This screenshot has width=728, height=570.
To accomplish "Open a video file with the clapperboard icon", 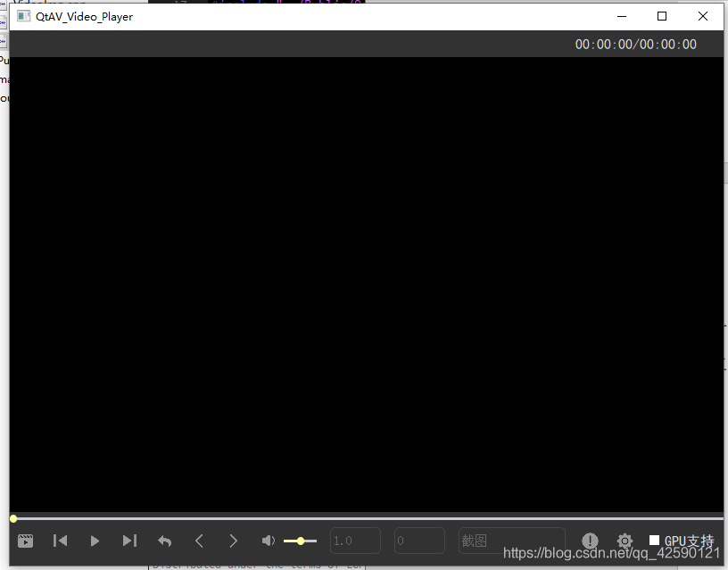I will pyautogui.click(x=25, y=541).
